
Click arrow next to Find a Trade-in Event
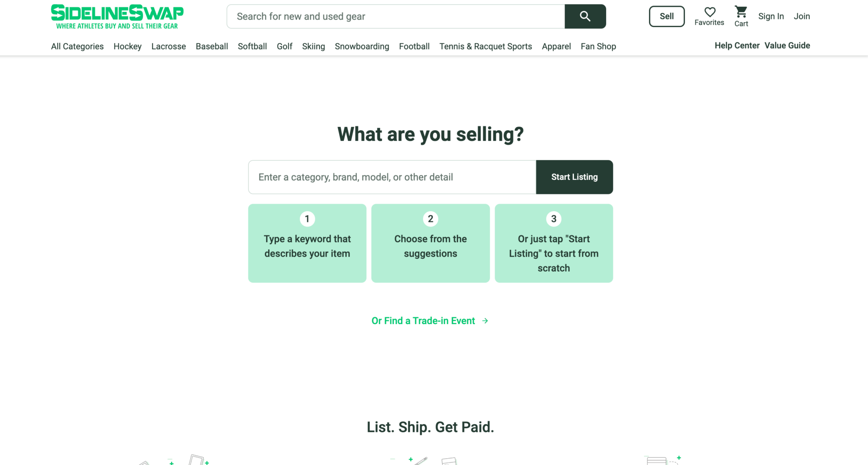pos(485,321)
